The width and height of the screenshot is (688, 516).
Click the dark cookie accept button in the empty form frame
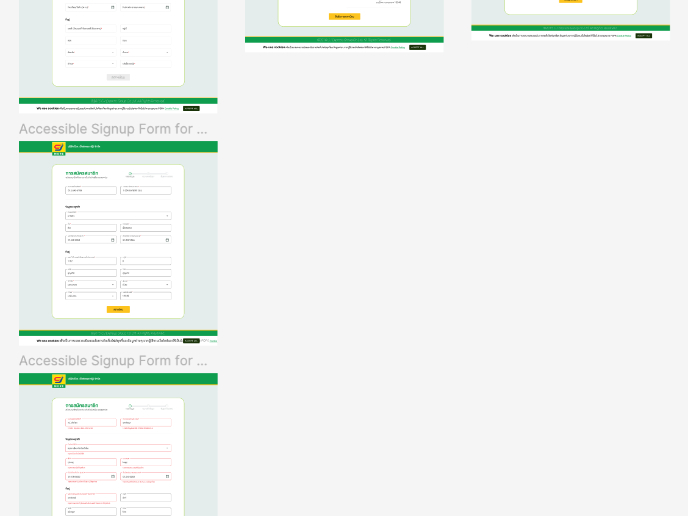(x=191, y=108)
